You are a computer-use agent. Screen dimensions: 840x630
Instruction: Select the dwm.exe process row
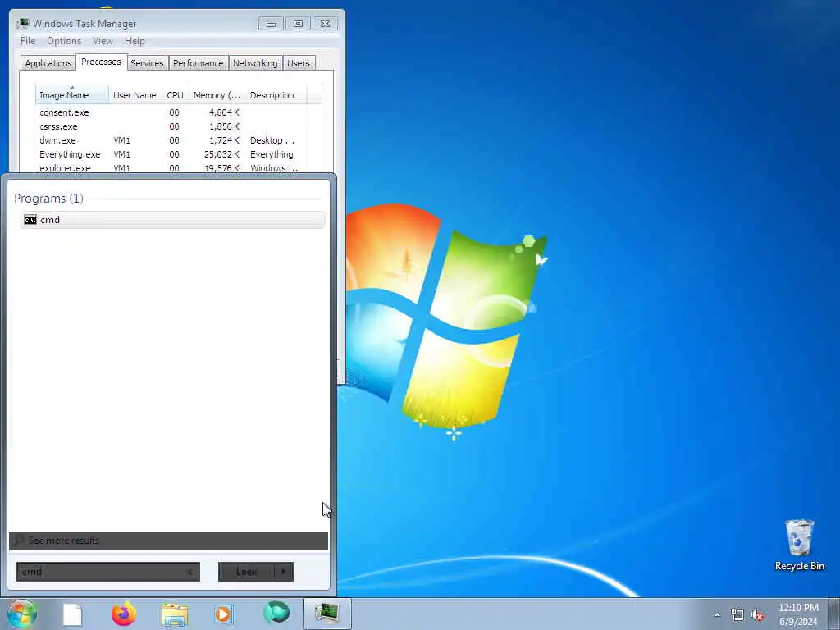[x=178, y=140]
